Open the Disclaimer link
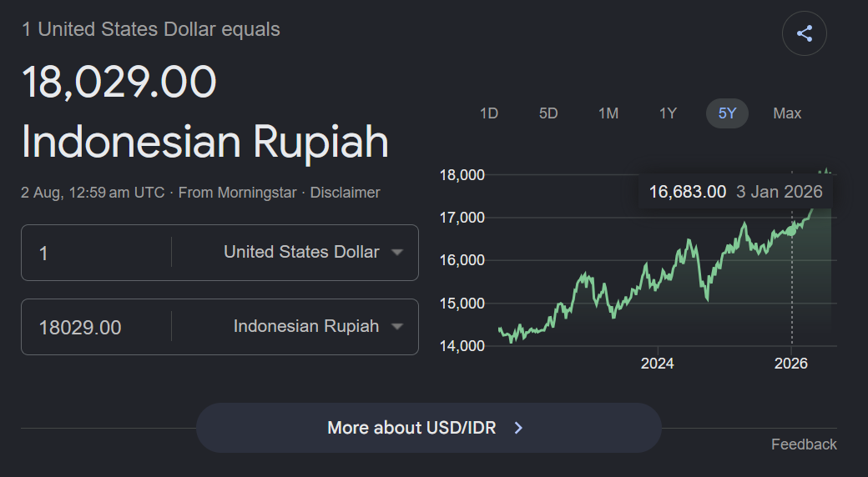Screen dimensions: 868x477 point(345,193)
